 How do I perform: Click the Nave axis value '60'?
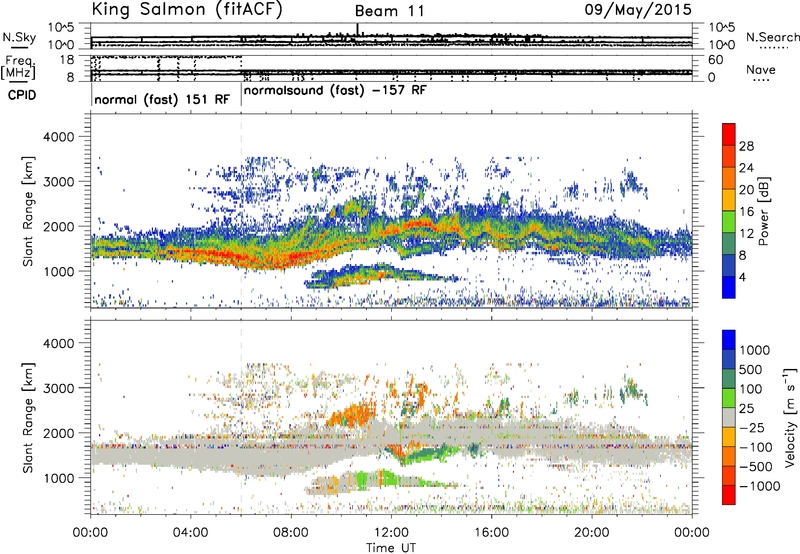click(x=715, y=60)
